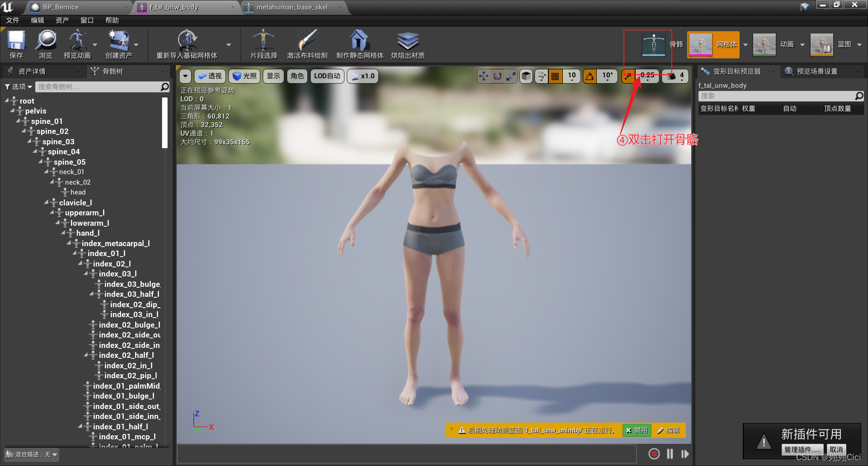Screen dimensions: 868x466
Task: Open scale snap 0.25 dropdown
Action: tap(647, 76)
